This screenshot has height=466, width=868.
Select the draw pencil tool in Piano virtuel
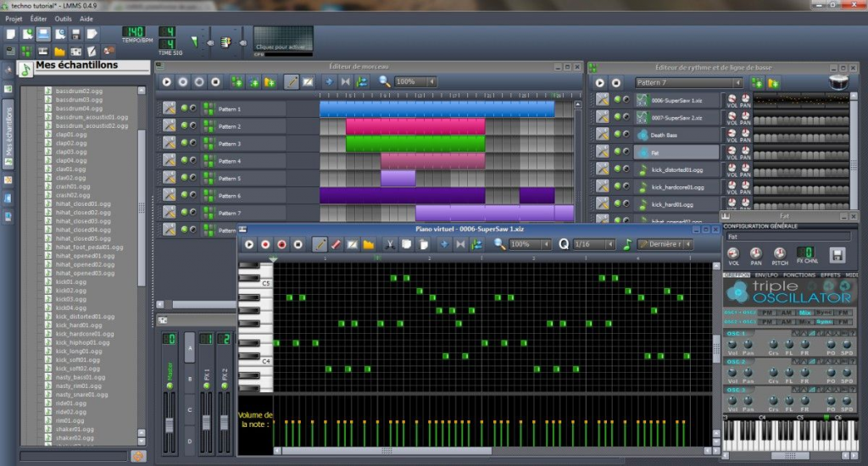pos(320,244)
